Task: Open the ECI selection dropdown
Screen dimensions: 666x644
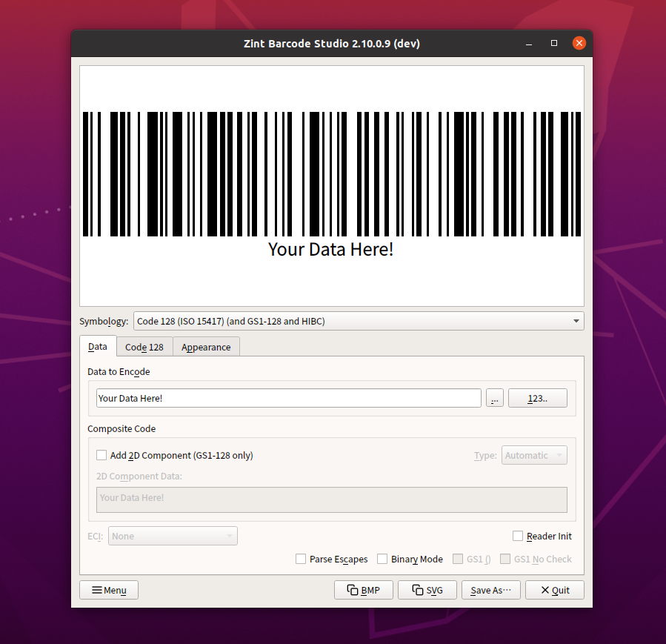Action: coord(173,536)
